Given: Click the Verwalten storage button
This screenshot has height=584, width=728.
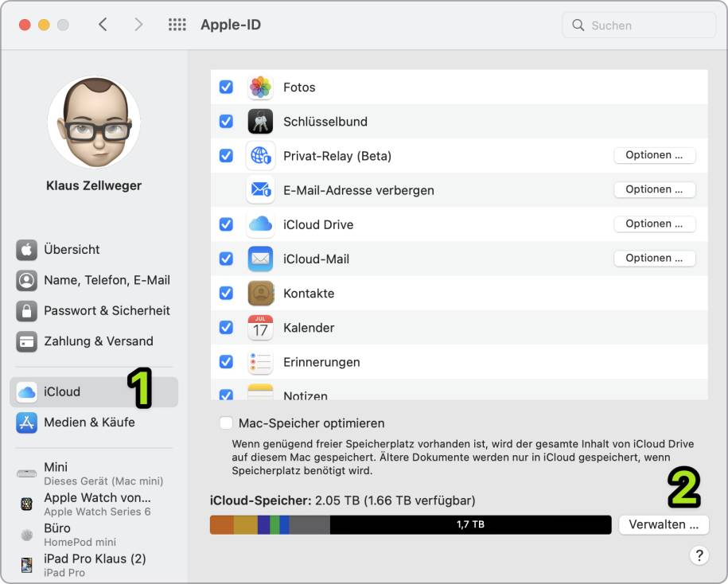Looking at the screenshot, I should 664,525.
